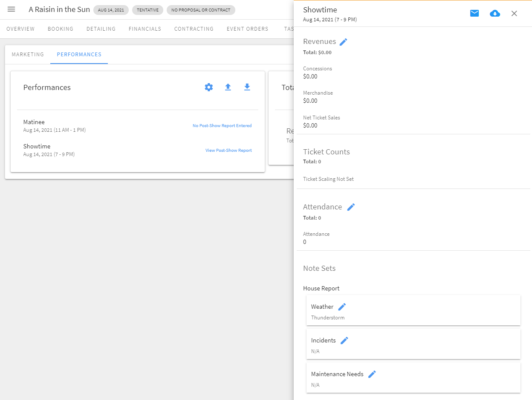Click the Note Sets section heading
The image size is (532, 400).
point(319,268)
